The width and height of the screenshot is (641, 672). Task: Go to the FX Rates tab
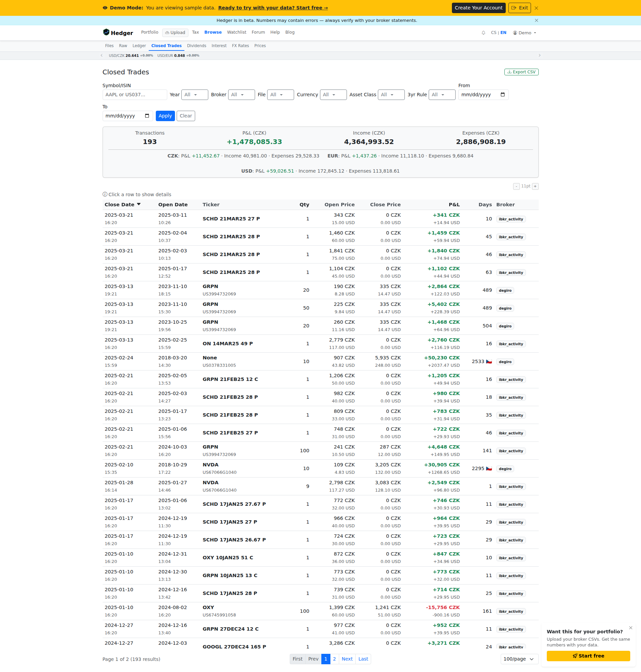point(240,46)
